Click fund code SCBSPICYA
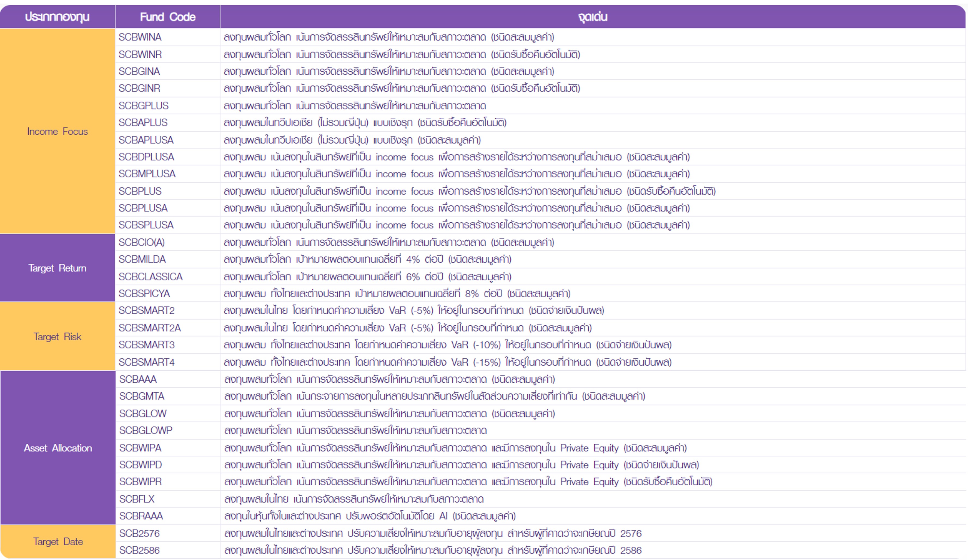The image size is (968, 560). (x=144, y=293)
